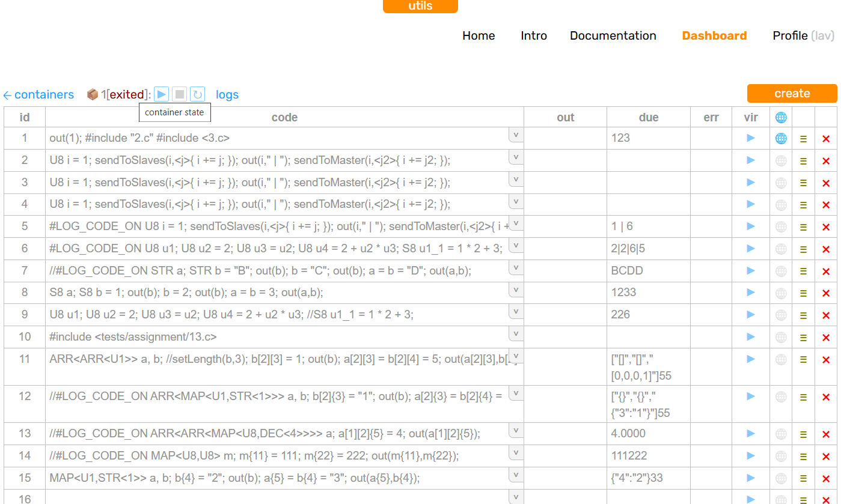
Task: Expand code cell of row 2
Action: pyautogui.click(x=516, y=157)
